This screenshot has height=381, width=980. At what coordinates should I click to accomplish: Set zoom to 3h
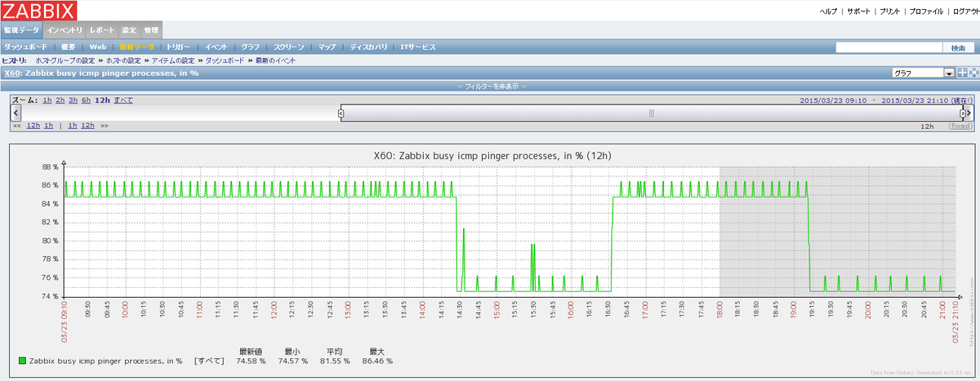73,100
